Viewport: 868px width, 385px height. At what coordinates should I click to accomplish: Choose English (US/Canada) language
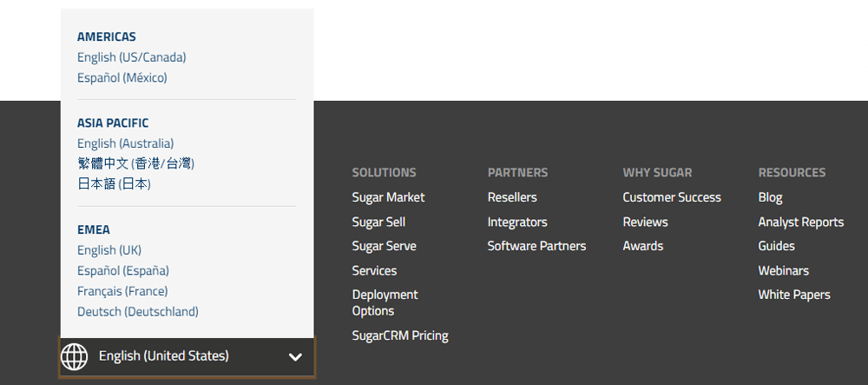point(132,57)
